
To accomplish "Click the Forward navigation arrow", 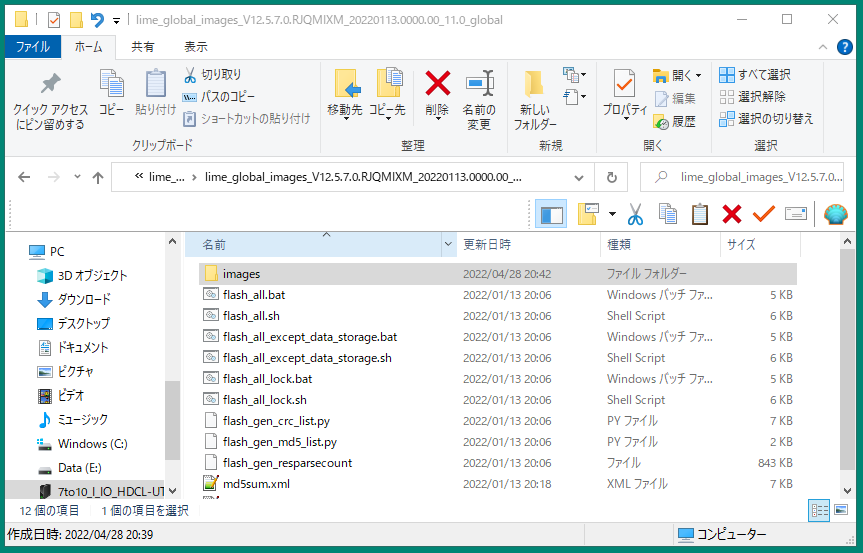I will pyautogui.click(x=53, y=177).
